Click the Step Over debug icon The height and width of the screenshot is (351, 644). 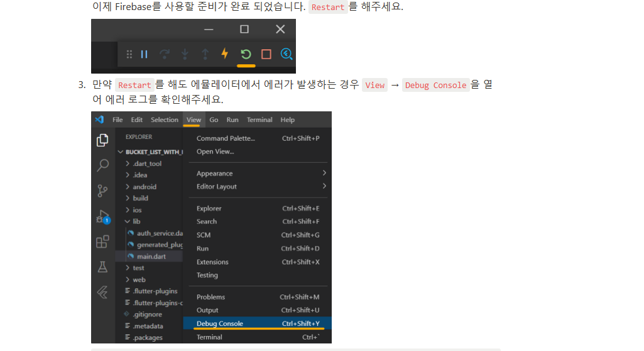pyautogui.click(x=164, y=54)
